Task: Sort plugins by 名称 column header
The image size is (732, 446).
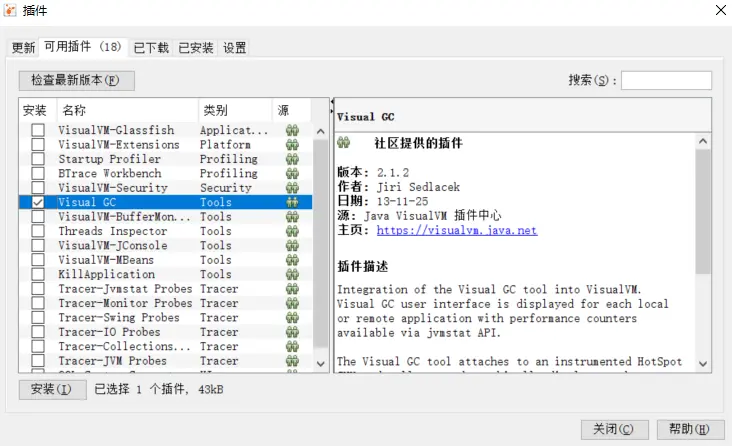Action: click(127, 111)
